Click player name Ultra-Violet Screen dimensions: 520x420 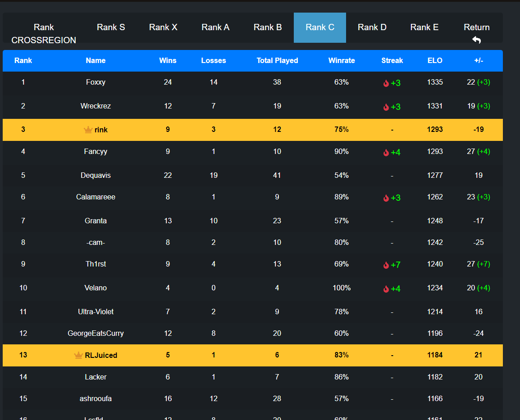click(96, 312)
